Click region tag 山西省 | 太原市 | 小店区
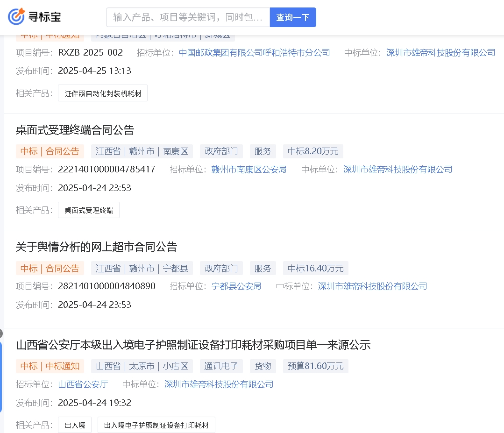 pyautogui.click(x=142, y=366)
